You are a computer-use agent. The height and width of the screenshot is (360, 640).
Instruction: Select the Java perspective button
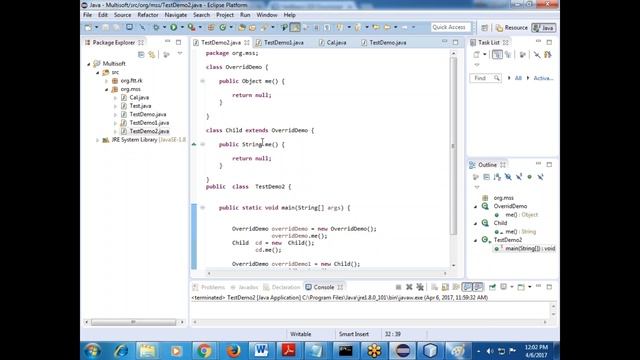click(544, 28)
